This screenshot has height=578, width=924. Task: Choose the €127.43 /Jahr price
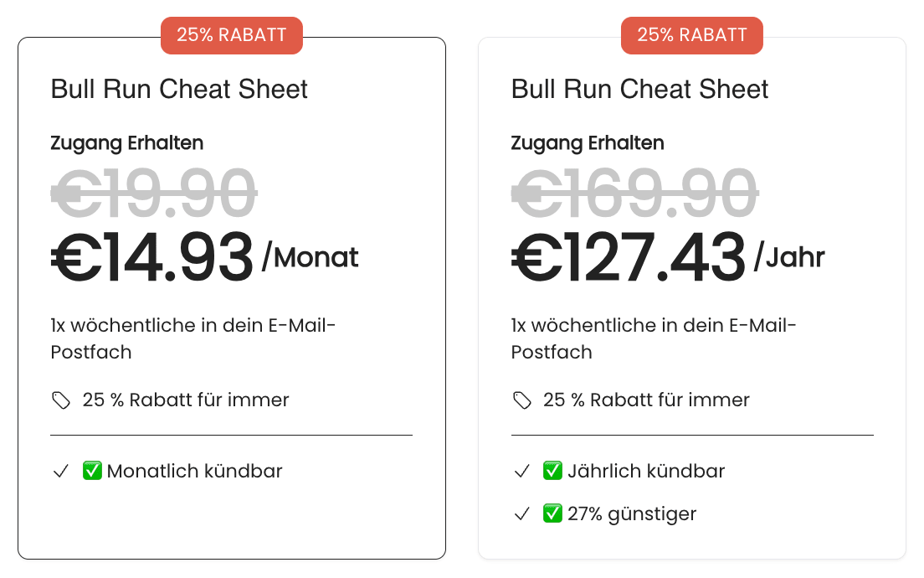[668, 257]
